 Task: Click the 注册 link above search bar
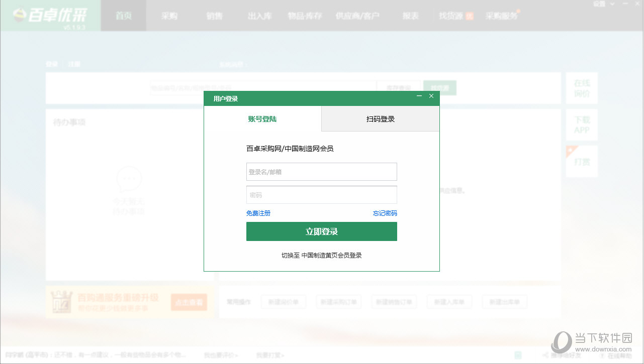coord(74,64)
